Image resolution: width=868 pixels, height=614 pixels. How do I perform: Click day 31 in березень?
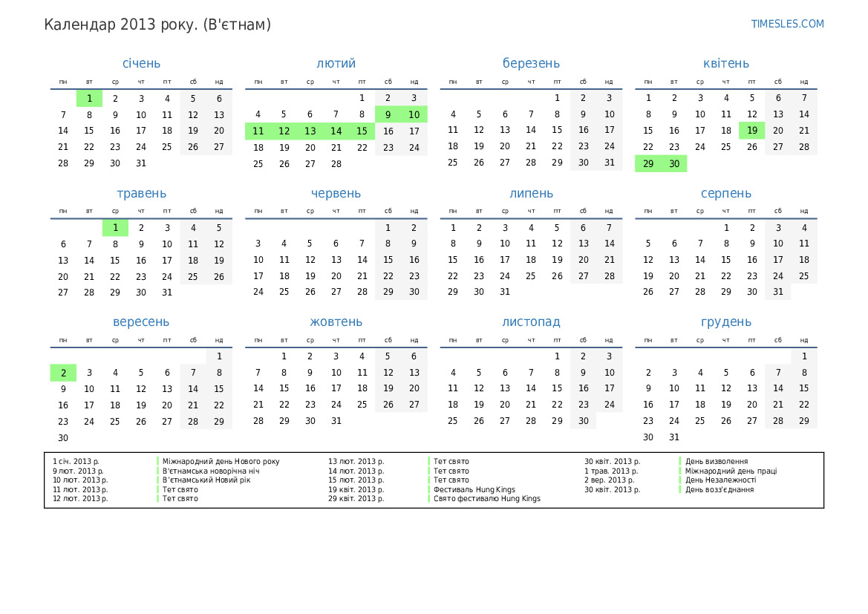click(x=610, y=163)
